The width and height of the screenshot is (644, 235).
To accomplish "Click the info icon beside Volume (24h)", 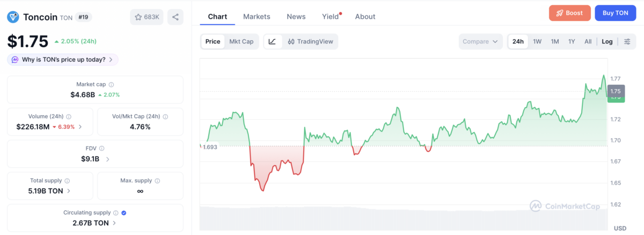I will 69,116.
